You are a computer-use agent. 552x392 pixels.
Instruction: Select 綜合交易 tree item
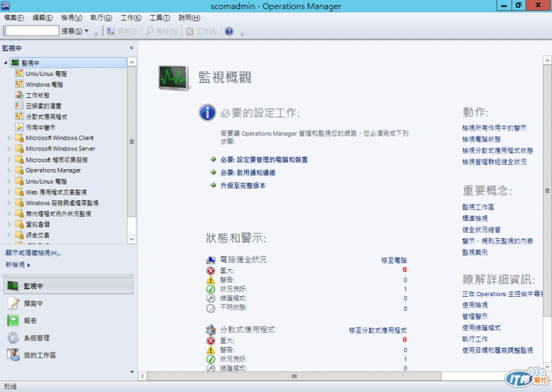point(37,235)
